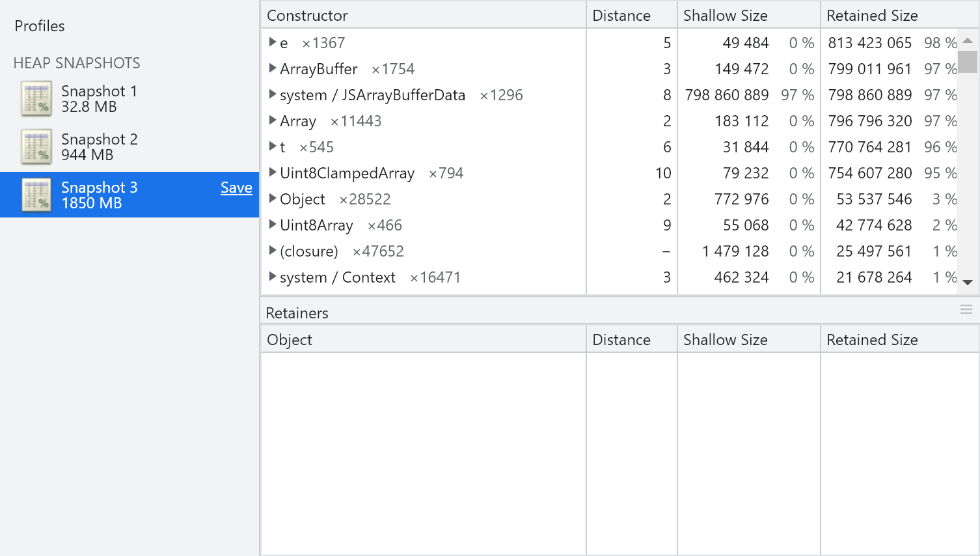Click the scrollbar down arrow
The image size is (980, 556).
tap(968, 282)
